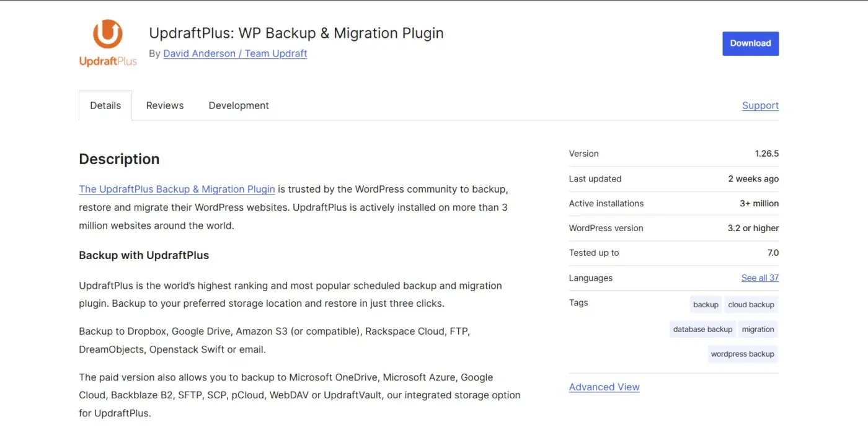Click the 3+ million installations value
The image size is (868, 430).
click(759, 203)
